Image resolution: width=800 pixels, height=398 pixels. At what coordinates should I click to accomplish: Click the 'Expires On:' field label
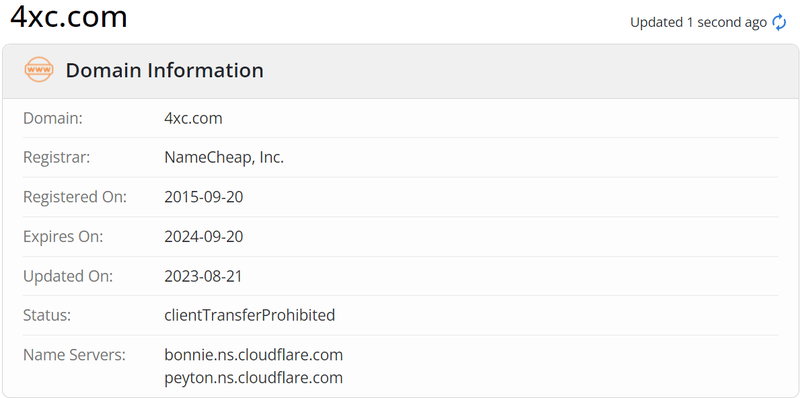click(63, 237)
